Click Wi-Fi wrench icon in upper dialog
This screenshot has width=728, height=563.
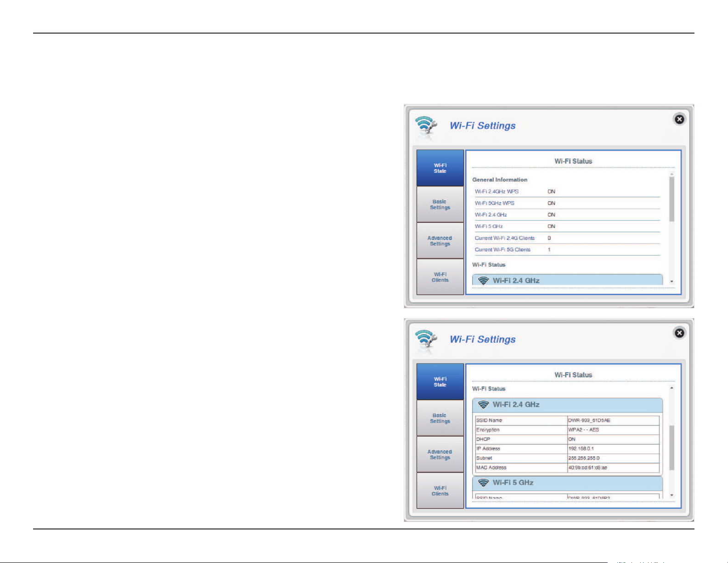pos(426,127)
